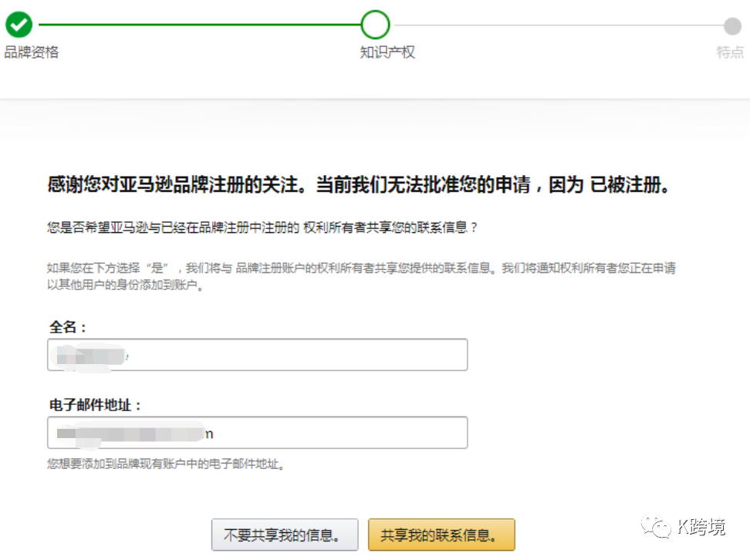This screenshot has width=750, height=560.
Task: Click the 特点 step label
Action: (x=730, y=52)
